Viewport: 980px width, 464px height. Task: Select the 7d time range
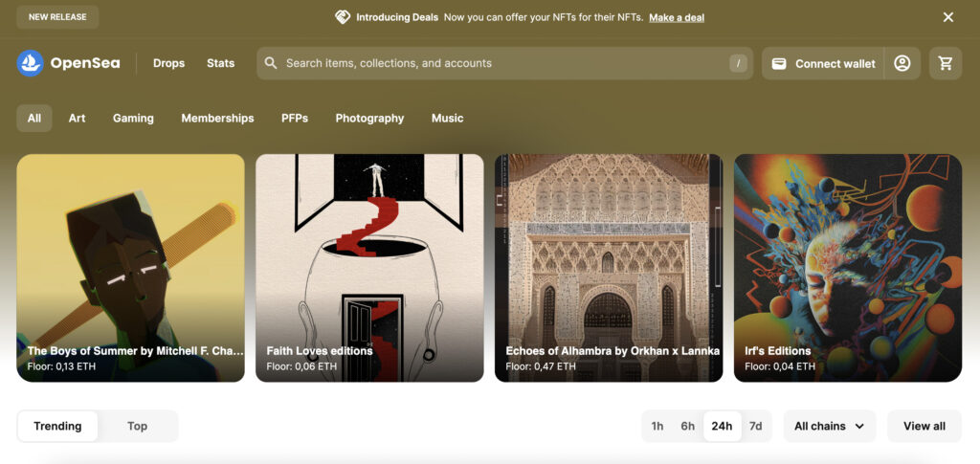(755, 426)
